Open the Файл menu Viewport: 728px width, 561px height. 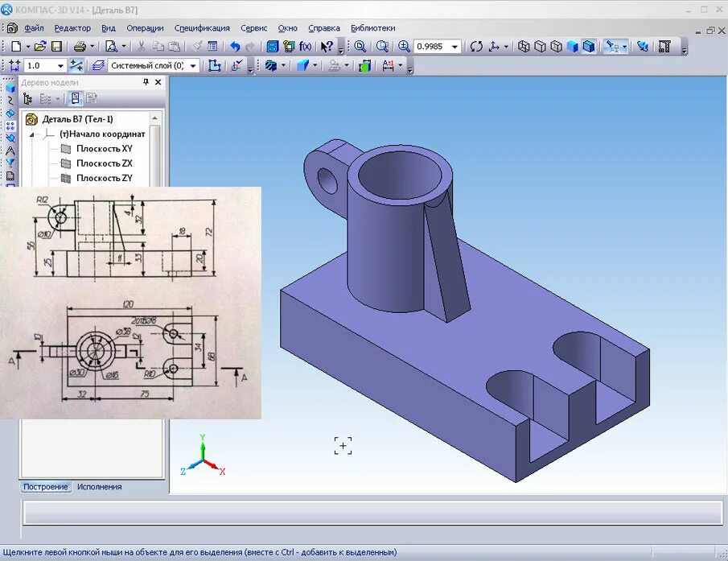point(34,28)
